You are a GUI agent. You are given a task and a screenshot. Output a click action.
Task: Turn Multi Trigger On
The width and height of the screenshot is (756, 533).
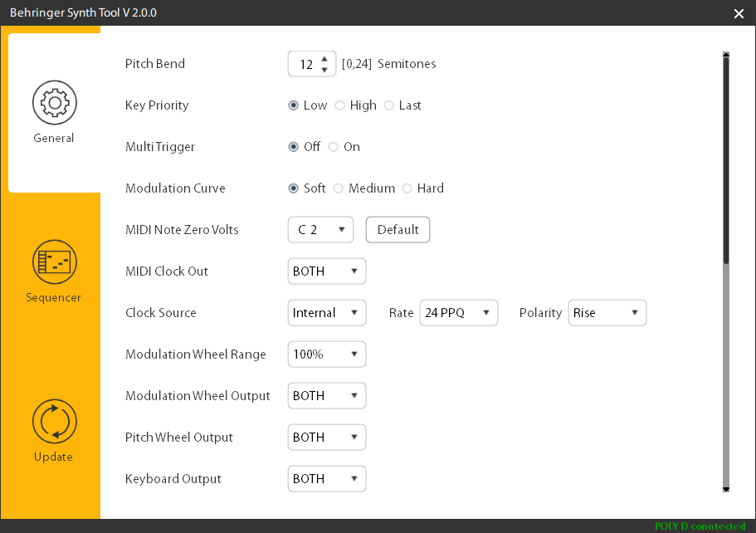334,147
